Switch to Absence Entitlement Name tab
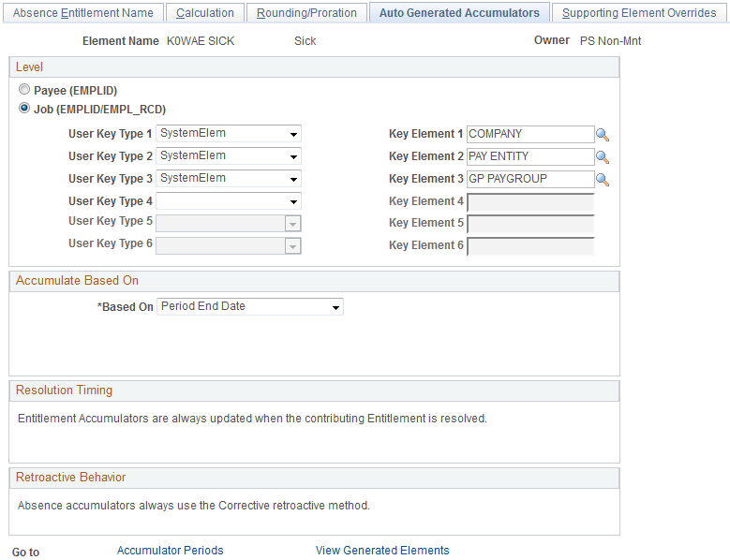 [83, 12]
